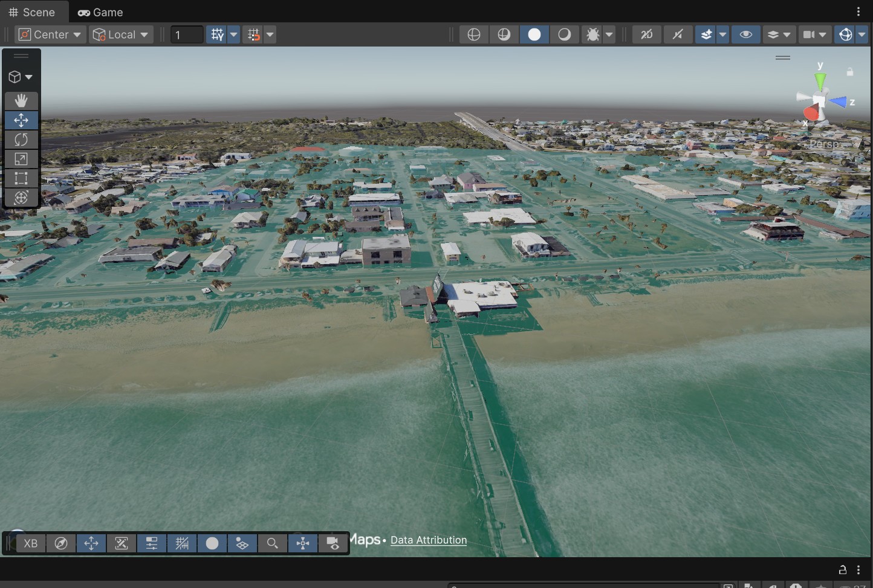
Task: Toggle 2D view mode
Action: click(646, 34)
